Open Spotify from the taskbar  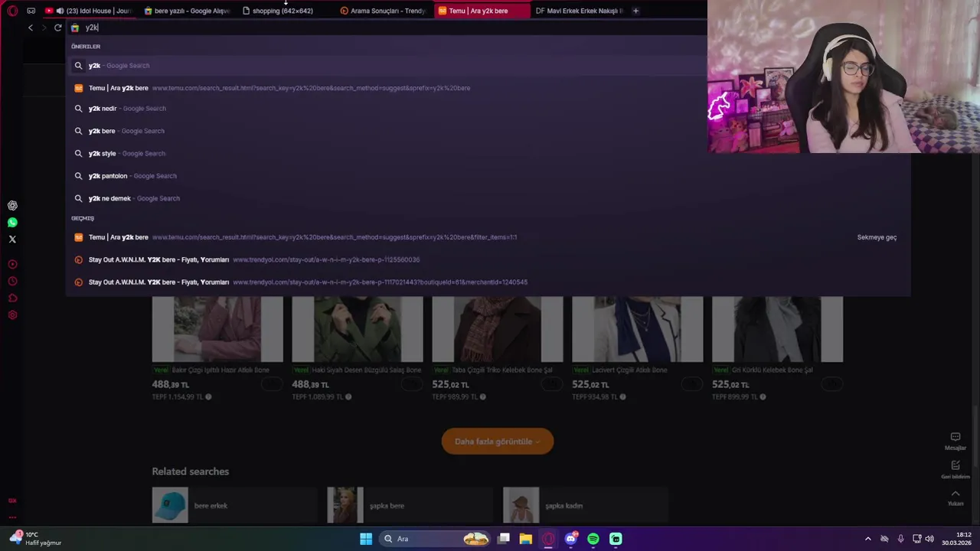tap(593, 539)
